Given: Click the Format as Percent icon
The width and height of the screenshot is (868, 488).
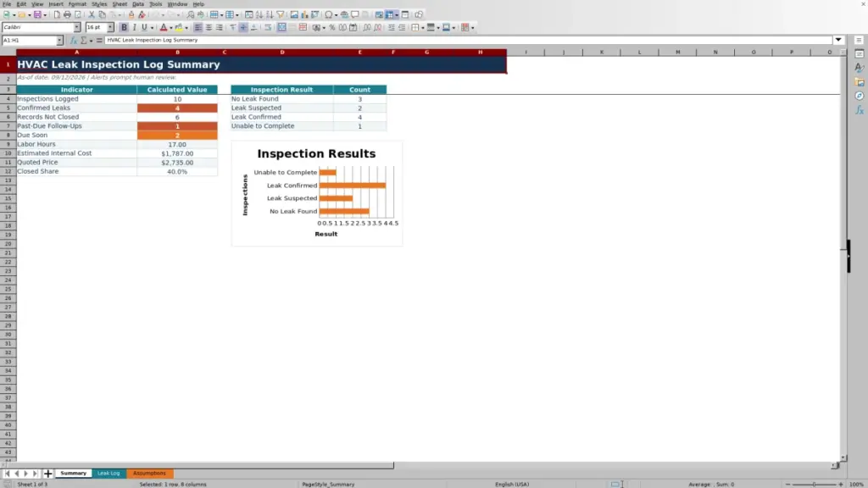Looking at the screenshot, I should pos(332,27).
